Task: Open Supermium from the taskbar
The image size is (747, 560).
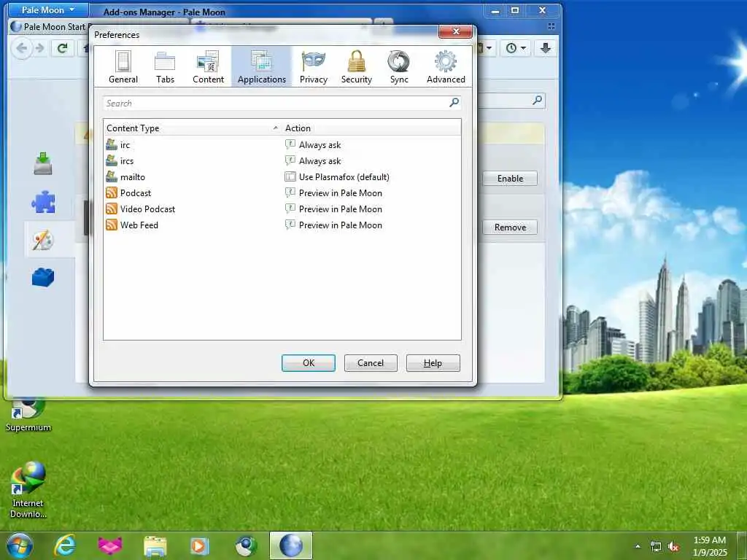Action: pos(246,545)
